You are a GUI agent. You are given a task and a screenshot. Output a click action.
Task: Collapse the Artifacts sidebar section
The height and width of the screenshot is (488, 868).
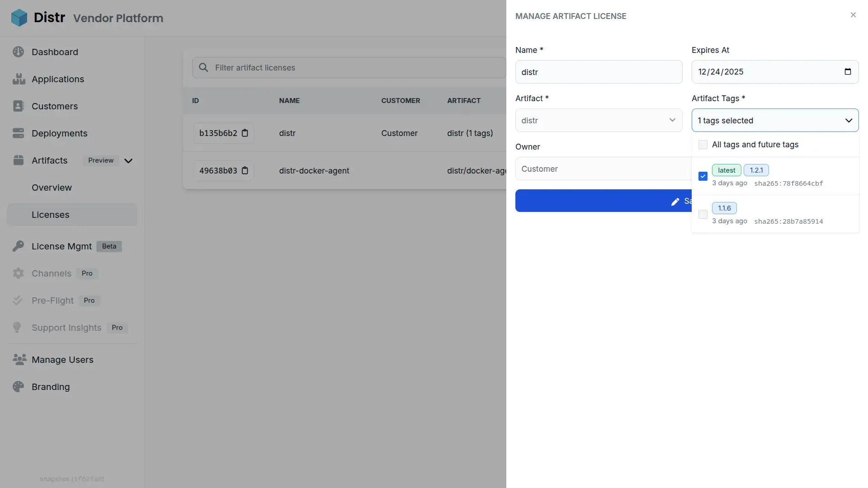click(x=128, y=160)
